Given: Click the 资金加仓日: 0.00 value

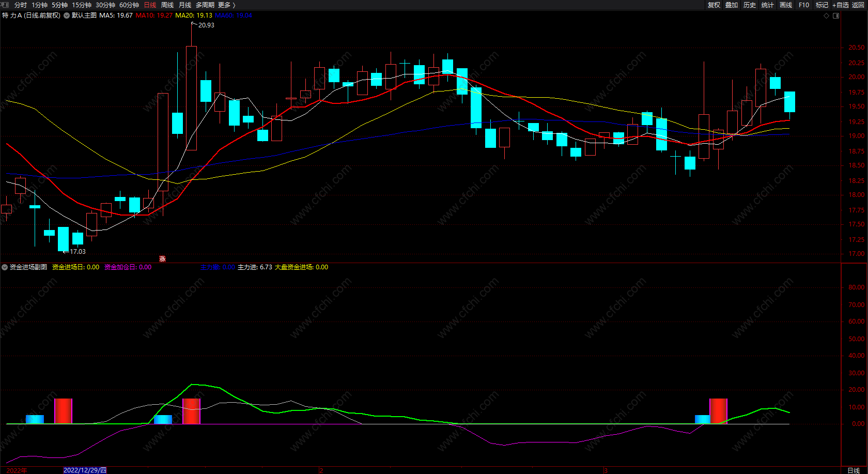Looking at the screenshot, I should pos(128,267).
